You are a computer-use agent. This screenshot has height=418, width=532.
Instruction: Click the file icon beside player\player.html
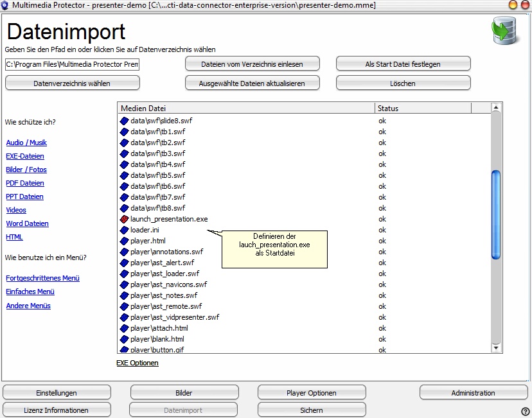click(125, 241)
